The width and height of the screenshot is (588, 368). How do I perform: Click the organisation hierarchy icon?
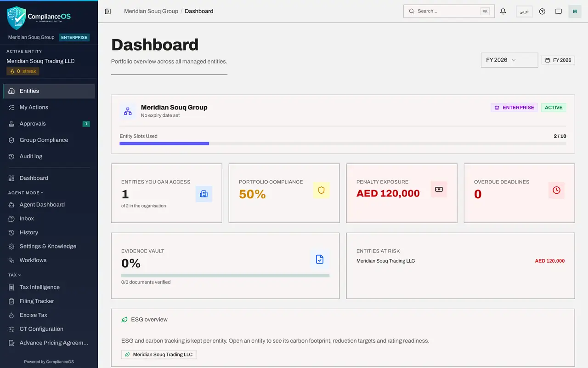[x=128, y=111]
